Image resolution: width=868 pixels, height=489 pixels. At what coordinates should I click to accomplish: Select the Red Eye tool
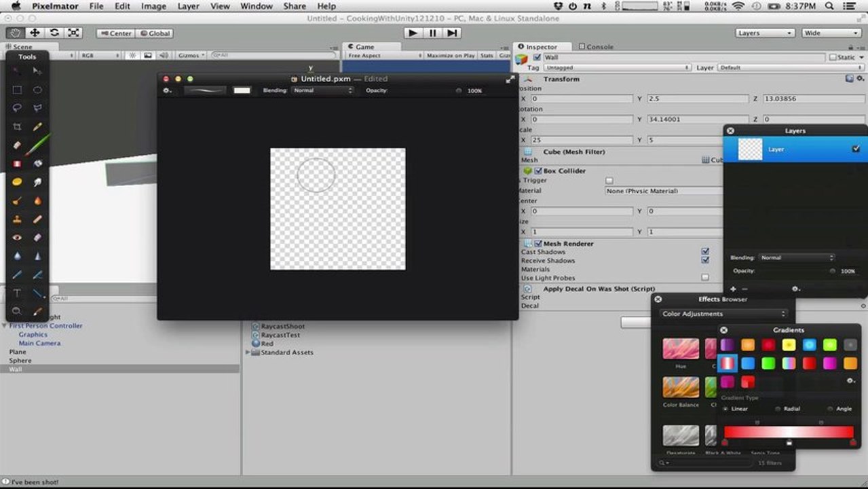point(17,238)
